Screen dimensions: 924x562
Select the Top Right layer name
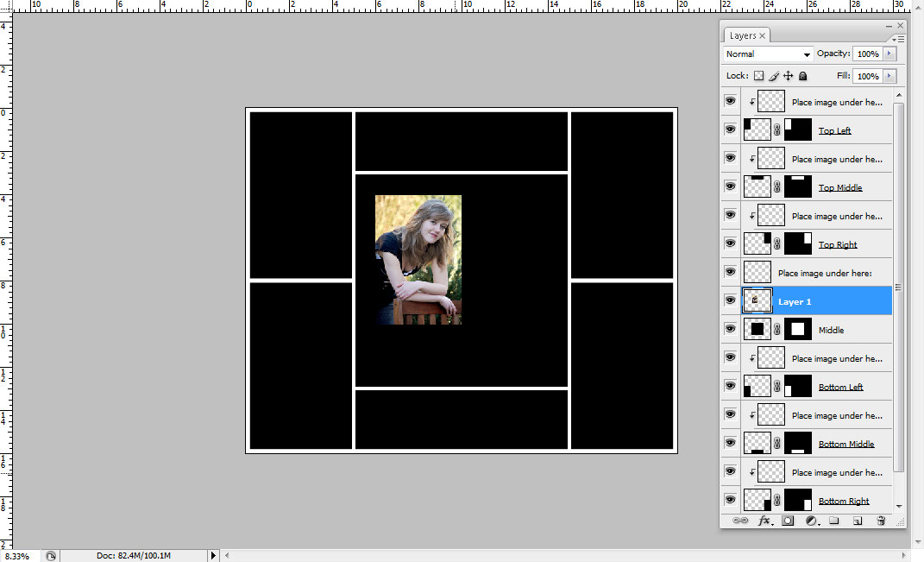(838, 244)
